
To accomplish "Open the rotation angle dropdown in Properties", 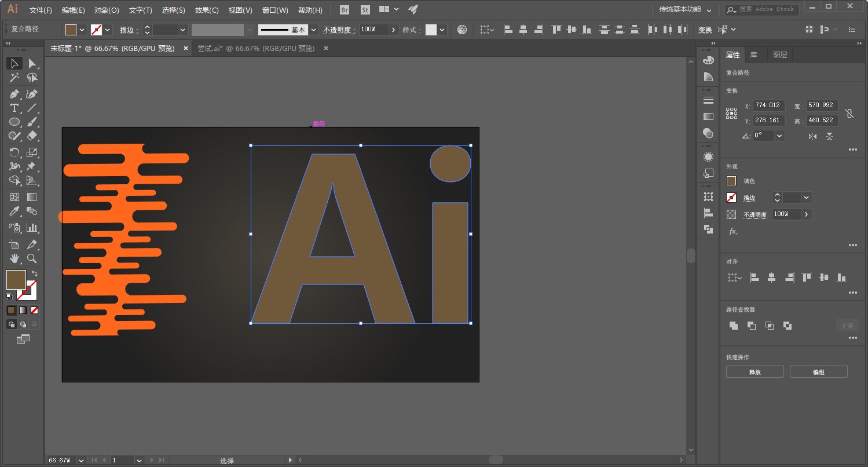I will point(779,136).
